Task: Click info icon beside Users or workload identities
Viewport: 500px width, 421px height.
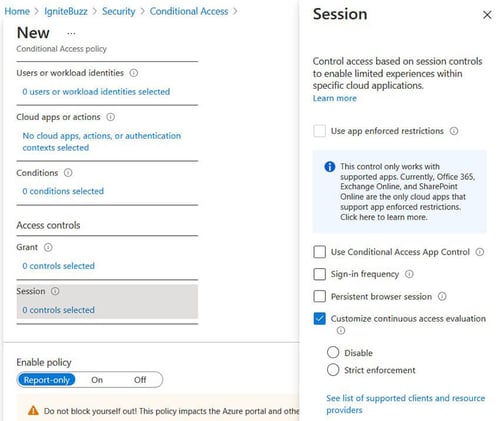Action: (x=134, y=73)
